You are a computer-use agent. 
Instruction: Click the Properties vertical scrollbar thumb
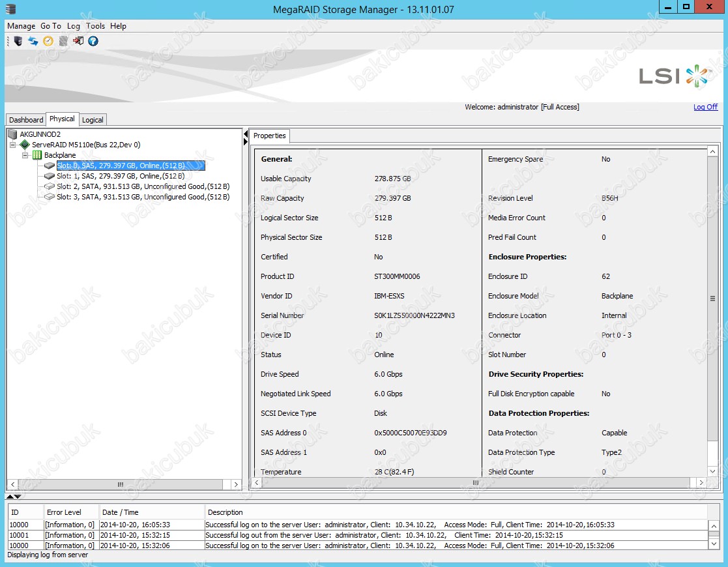coord(712,298)
